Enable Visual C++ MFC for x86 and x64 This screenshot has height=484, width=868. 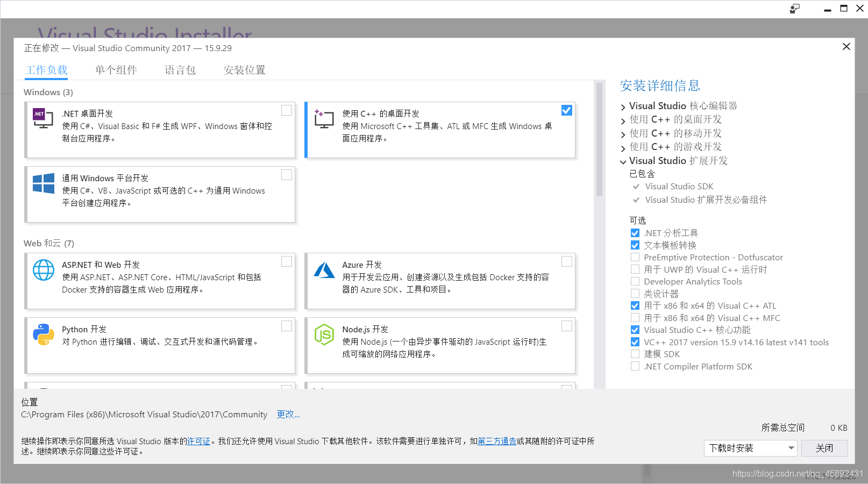[635, 318]
